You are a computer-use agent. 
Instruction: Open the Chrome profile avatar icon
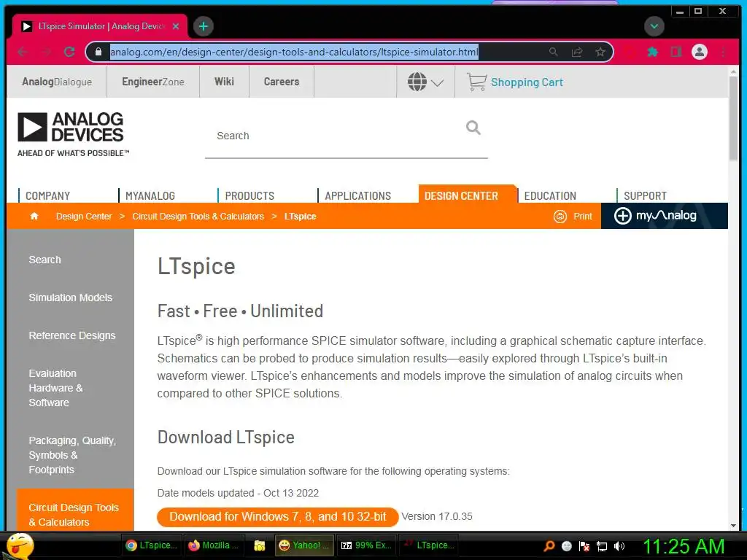click(700, 52)
